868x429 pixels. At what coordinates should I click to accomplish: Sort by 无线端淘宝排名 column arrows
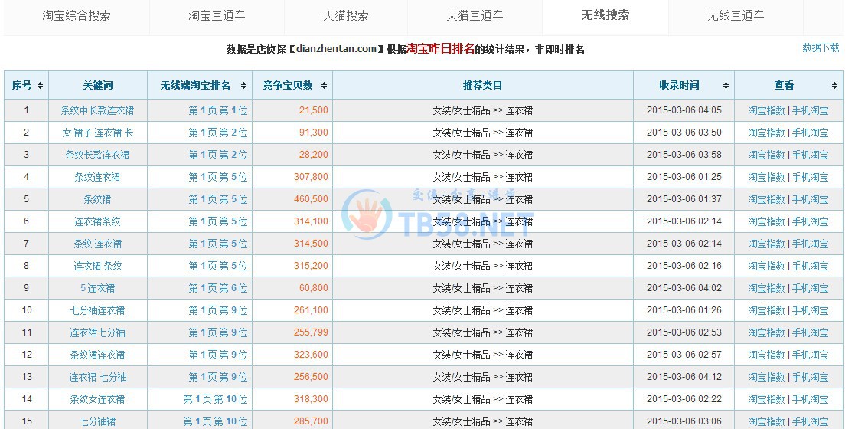click(x=243, y=86)
